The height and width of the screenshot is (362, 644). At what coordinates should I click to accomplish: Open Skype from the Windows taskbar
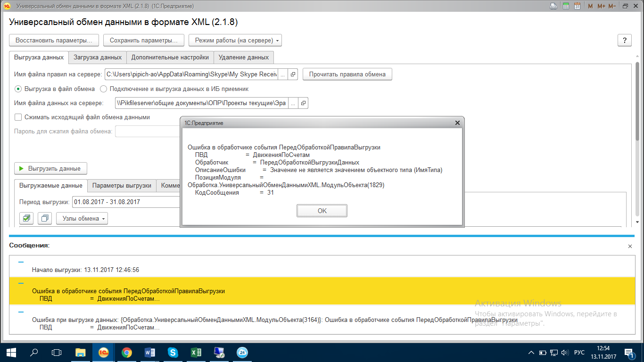173,352
